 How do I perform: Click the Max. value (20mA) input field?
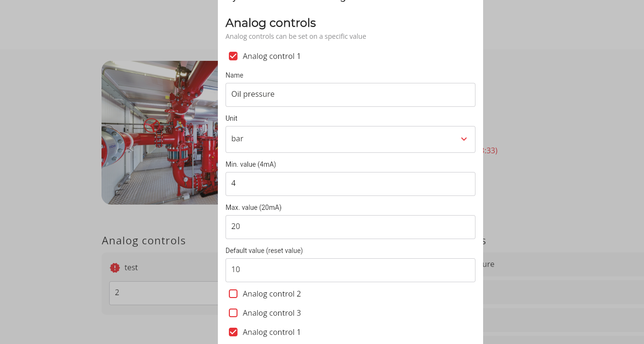pyautogui.click(x=350, y=227)
